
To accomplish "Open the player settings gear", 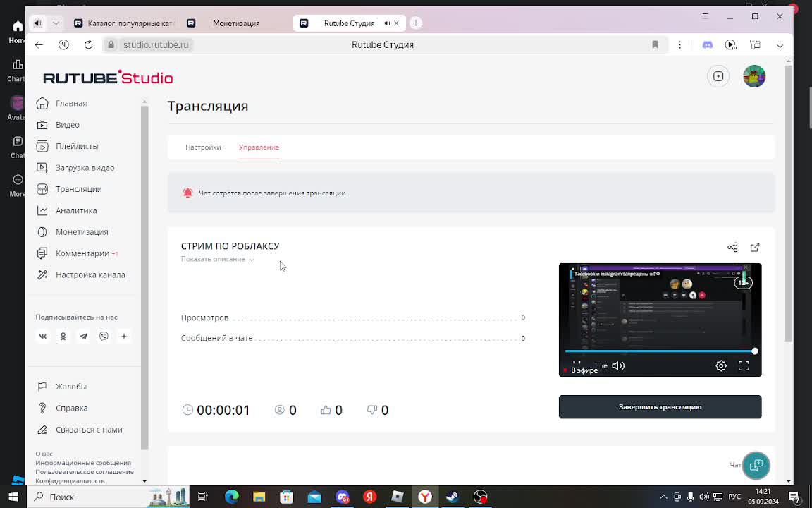I will click(x=721, y=366).
